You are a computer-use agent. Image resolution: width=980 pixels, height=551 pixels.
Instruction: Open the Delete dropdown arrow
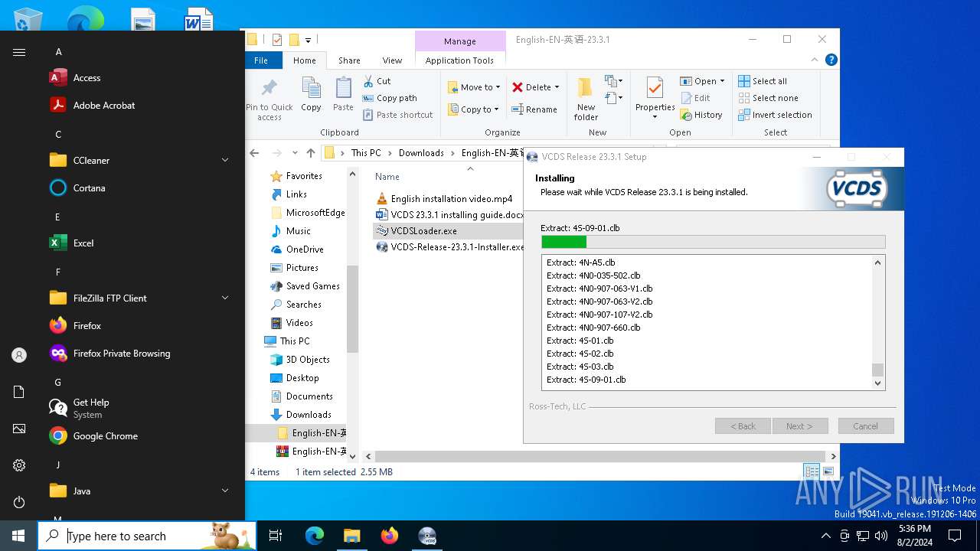557,87
